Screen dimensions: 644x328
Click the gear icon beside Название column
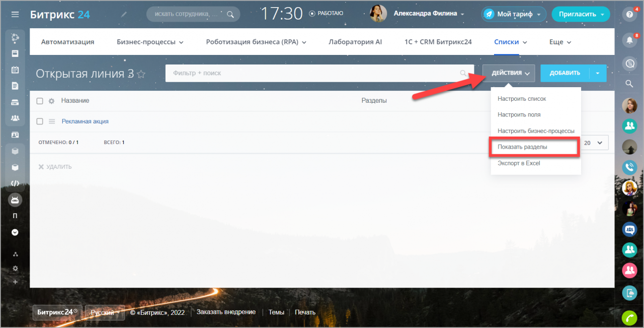coord(51,101)
